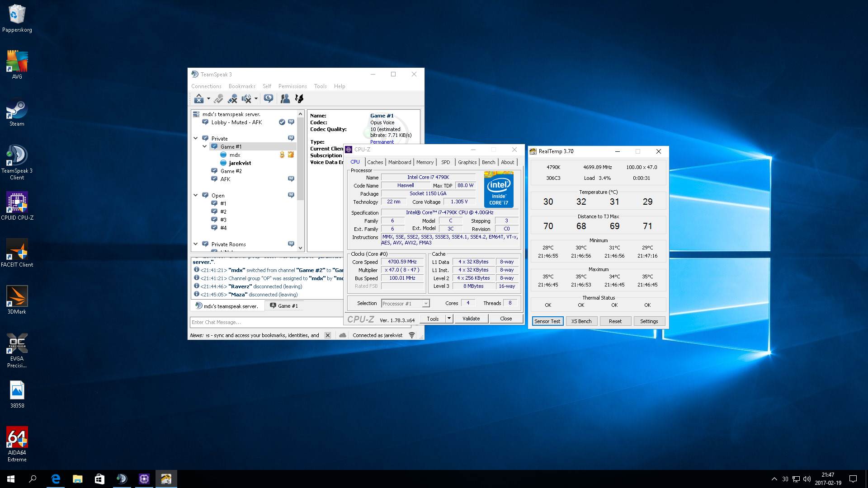Image resolution: width=868 pixels, height=488 pixels.
Task: Click the Tools button in CPU-Z
Action: (433, 319)
